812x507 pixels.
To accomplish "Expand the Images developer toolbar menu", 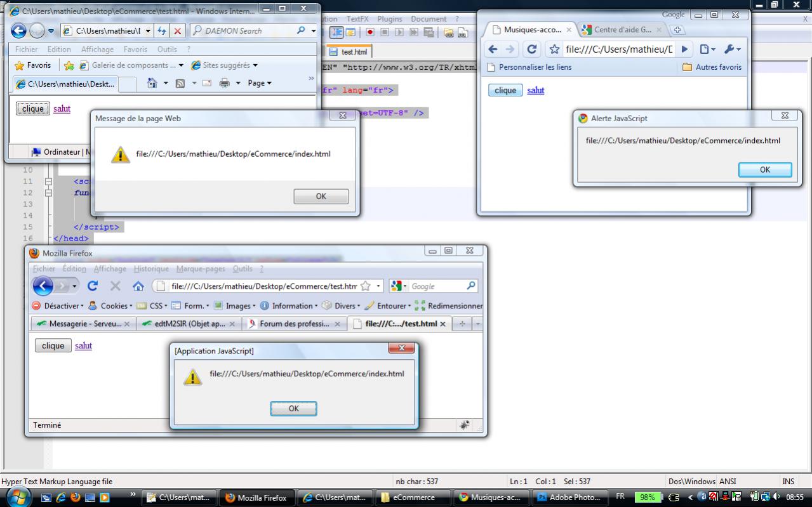I will [234, 306].
